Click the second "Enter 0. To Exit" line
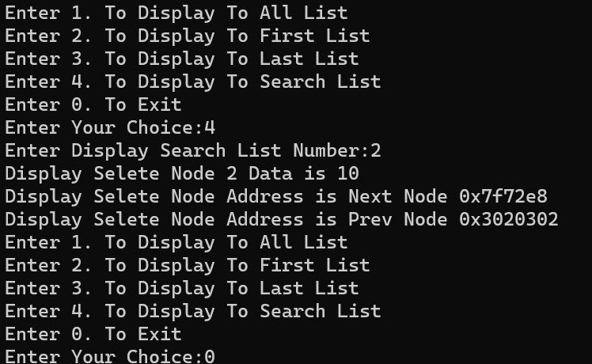 (93, 334)
